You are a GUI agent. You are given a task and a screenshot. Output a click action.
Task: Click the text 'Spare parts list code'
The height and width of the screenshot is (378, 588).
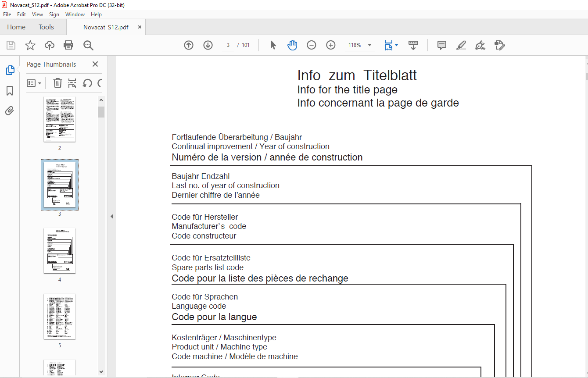click(x=208, y=267)
